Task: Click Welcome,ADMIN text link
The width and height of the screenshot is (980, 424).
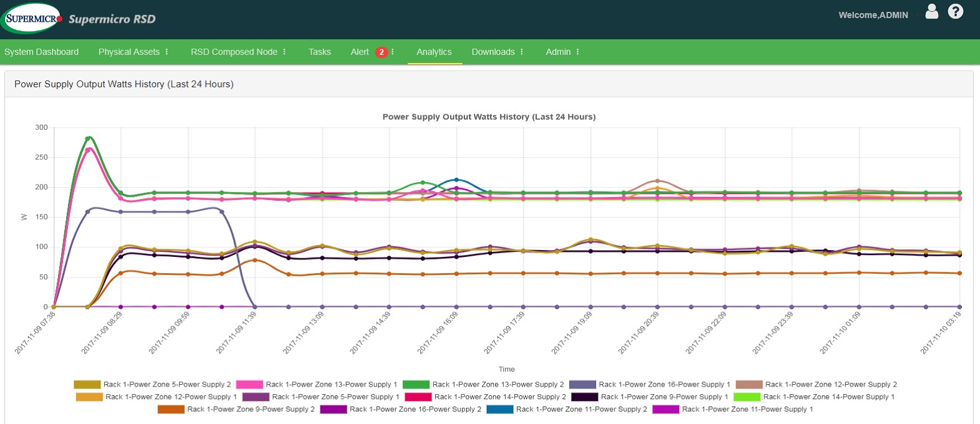Action: coord(873,15)
